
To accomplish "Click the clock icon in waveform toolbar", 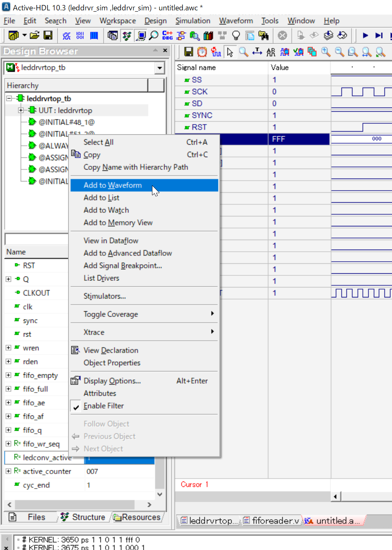I will coord(202,52).
